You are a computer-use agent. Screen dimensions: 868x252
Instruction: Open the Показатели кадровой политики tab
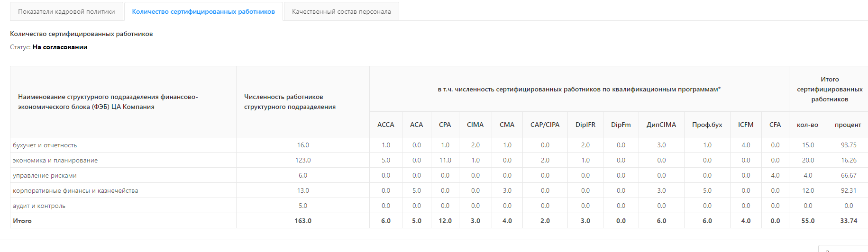(66, 11)
